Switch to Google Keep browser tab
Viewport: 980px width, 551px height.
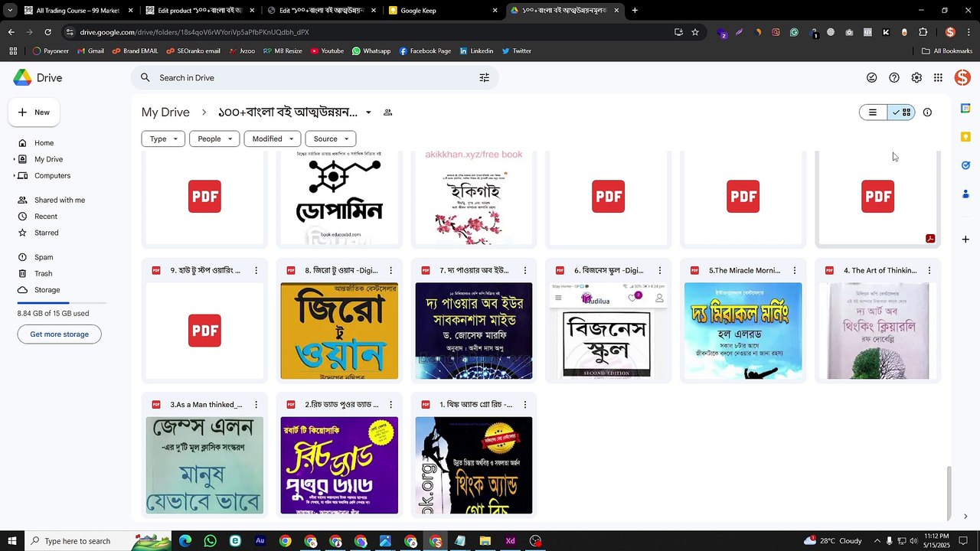[443, 11]
